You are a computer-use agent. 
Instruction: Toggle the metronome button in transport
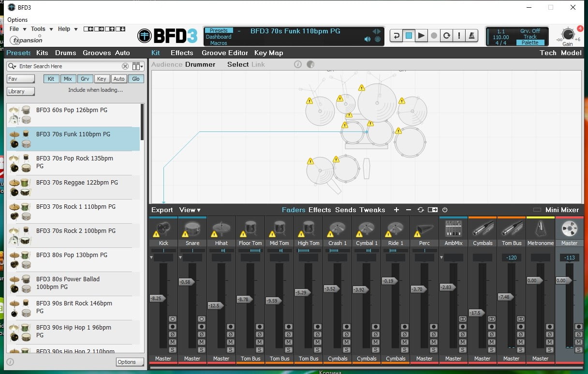(472, 36)
